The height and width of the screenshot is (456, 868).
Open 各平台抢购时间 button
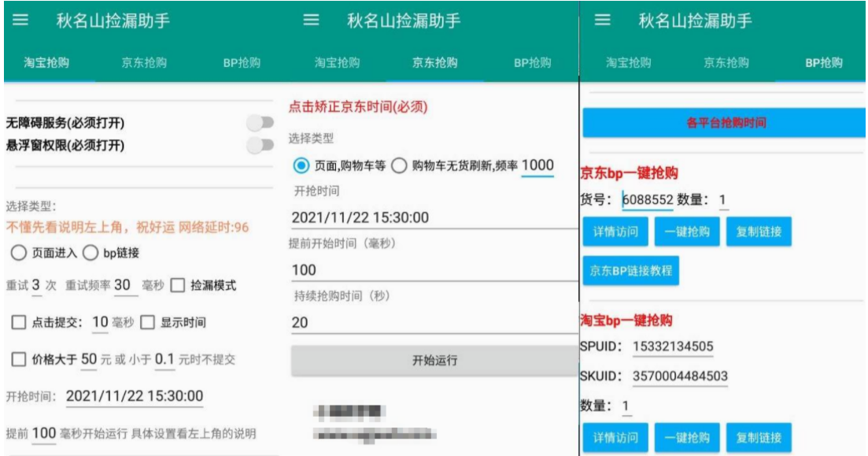pyautogui.click(x=724, y=122)
